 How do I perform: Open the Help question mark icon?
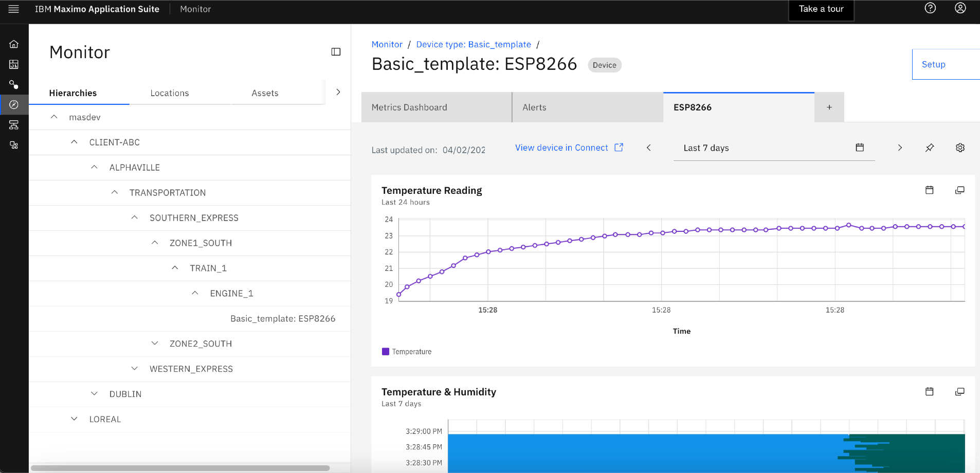click(930, 8)
